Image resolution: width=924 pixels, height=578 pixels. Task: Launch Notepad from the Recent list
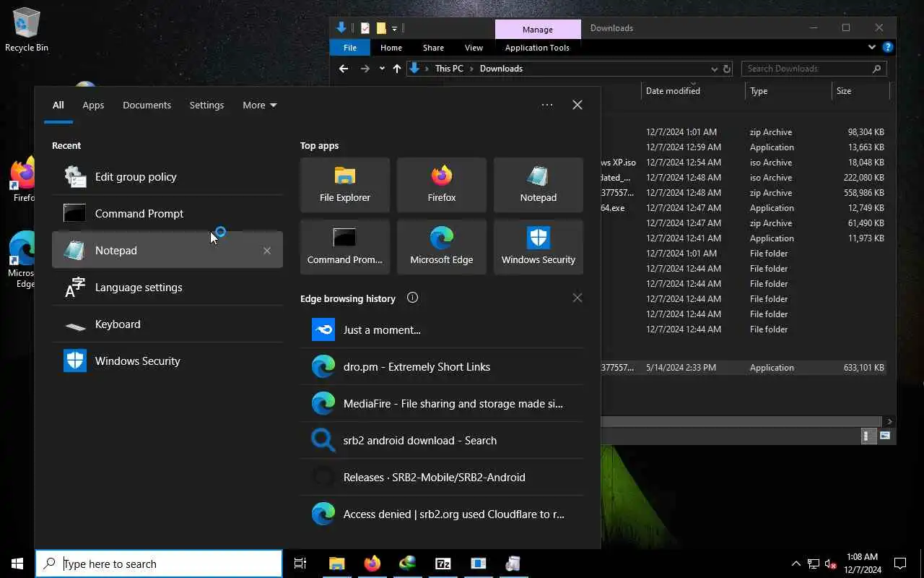click(167, 250)
